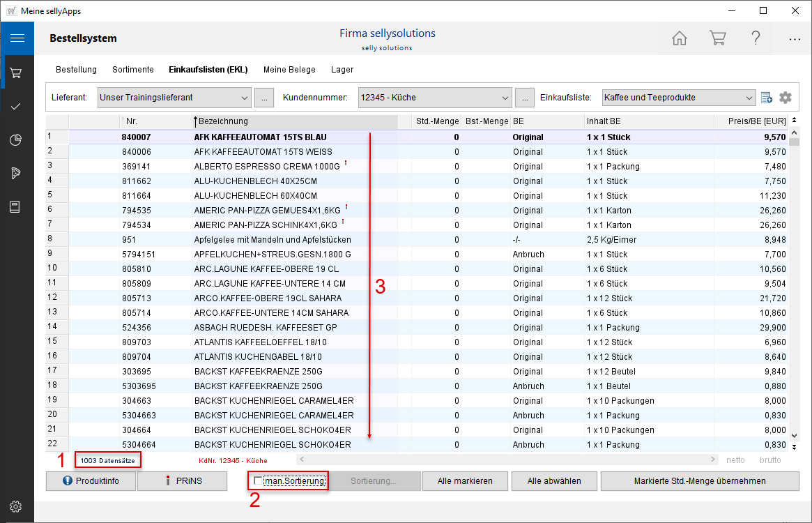Expand the Lieferant dropdown
This screenshot has height=523, width=812.
coord(243,98)
